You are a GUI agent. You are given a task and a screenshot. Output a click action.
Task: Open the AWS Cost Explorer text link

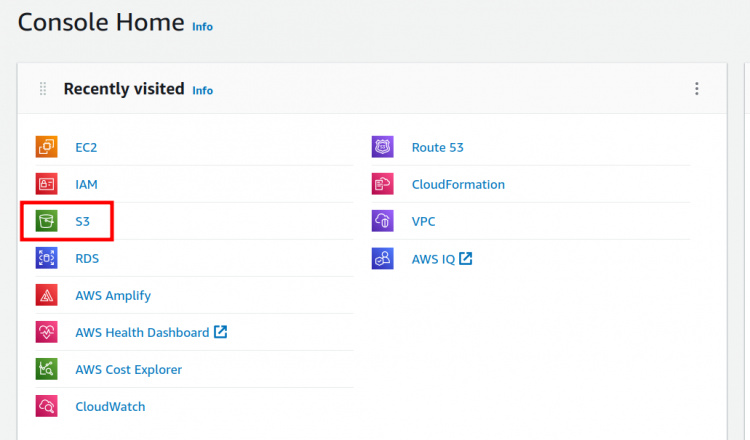click(128, 369)
